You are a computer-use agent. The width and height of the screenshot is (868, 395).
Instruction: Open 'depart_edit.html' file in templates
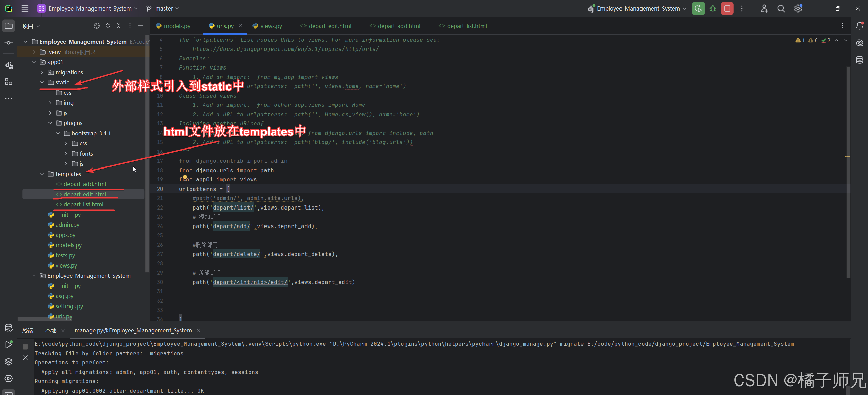85,194
